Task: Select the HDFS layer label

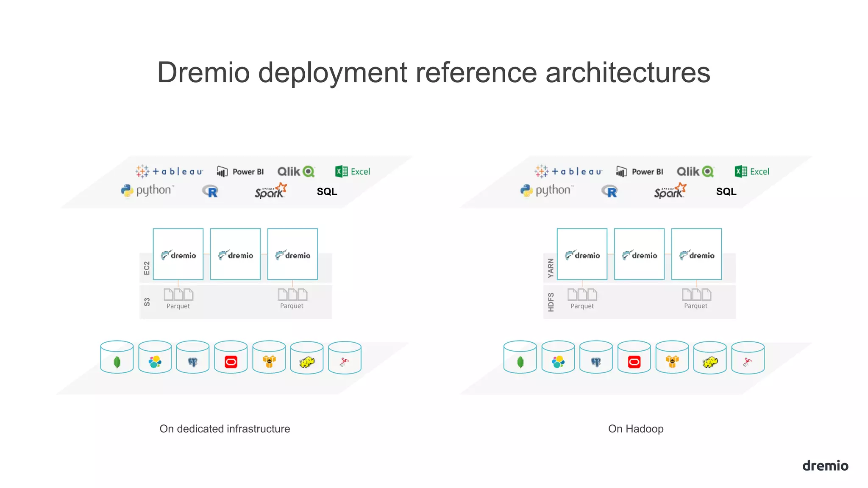Action: 551,302
